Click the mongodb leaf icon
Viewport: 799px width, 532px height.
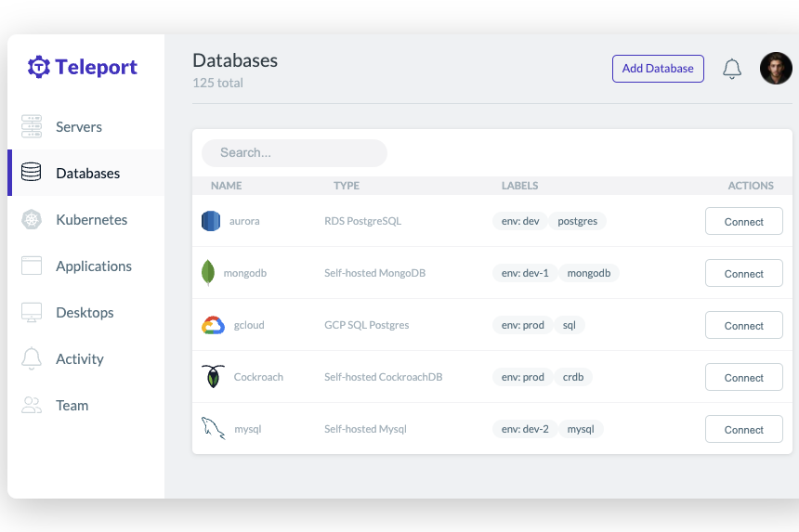tap(208, 272)
